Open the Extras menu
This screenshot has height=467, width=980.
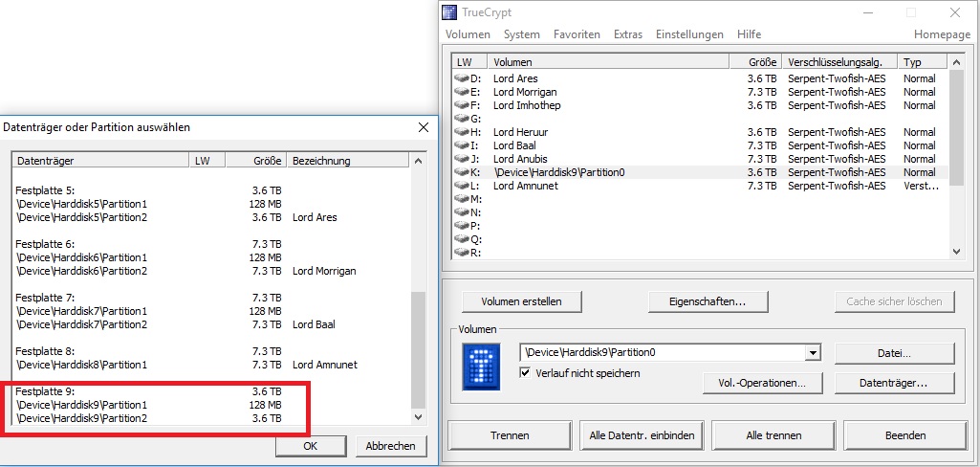tap(628, 35)
